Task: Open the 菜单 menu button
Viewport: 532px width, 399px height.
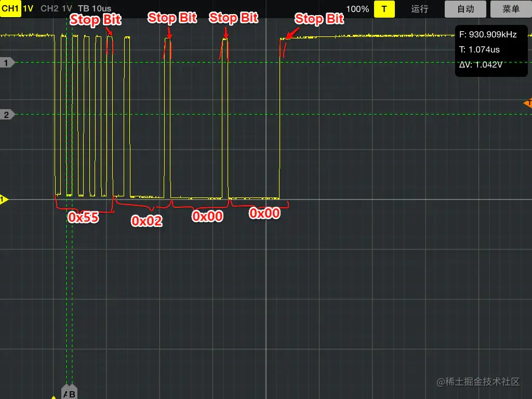Action: pos(511,9)
